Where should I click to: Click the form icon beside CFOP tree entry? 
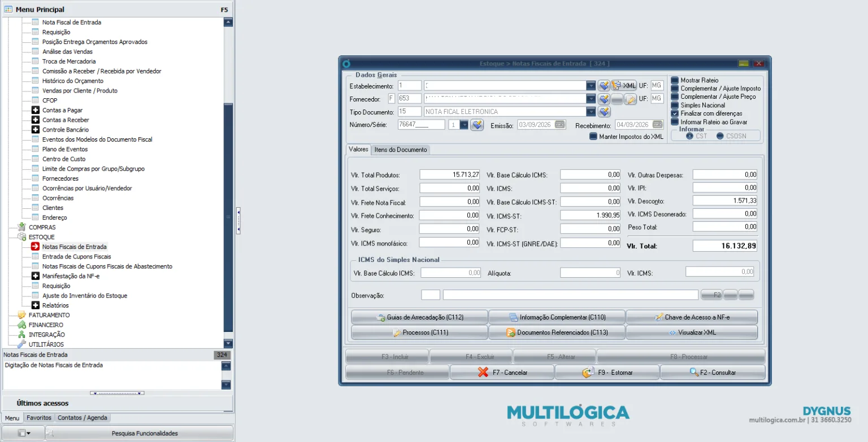point(35,100)
